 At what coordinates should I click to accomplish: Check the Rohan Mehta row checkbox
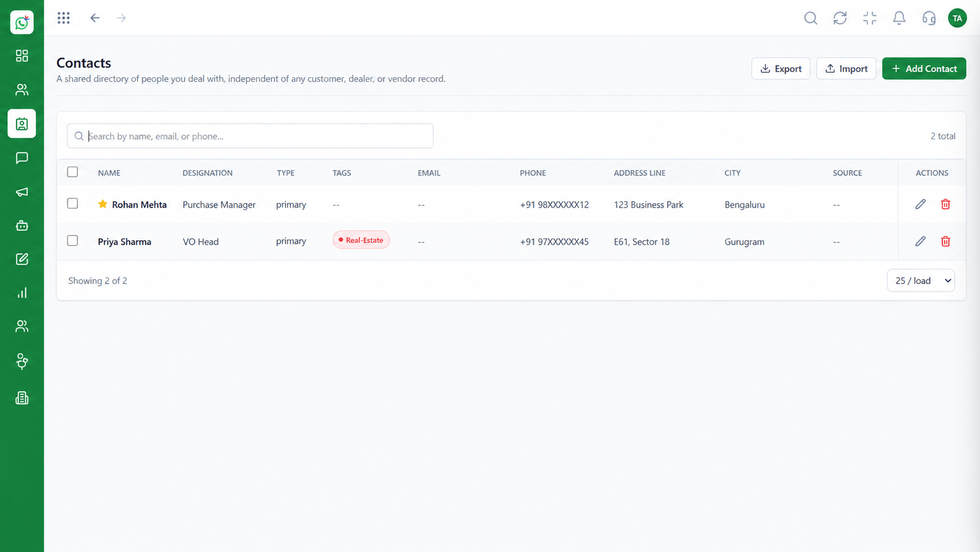pyautogui.click(x=73, y=204)
